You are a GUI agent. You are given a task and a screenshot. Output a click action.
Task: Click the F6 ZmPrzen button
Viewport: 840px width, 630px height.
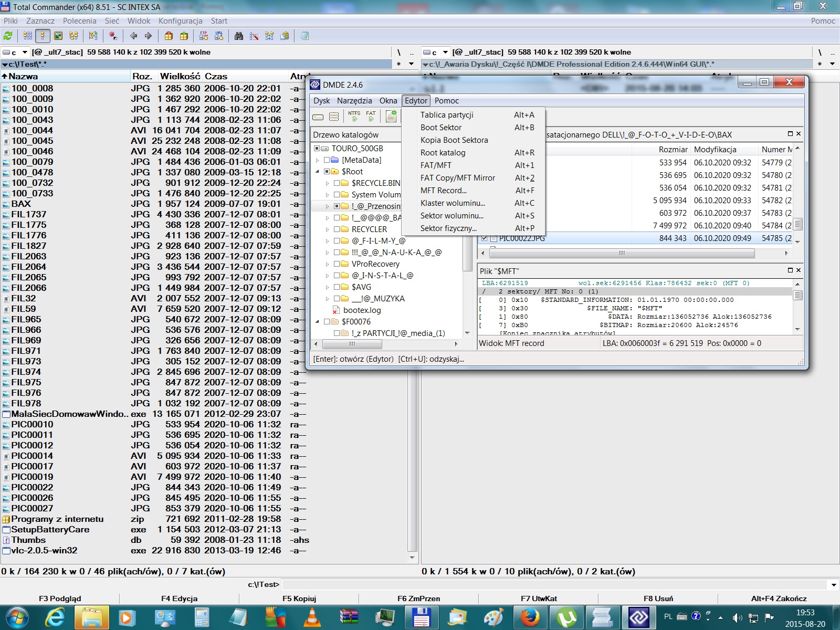(419, 598)
